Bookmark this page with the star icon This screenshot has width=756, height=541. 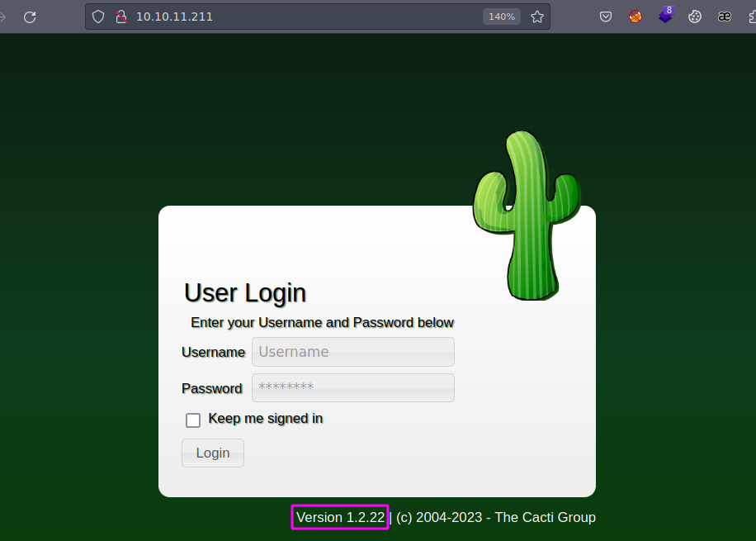(x=537, y=17)
